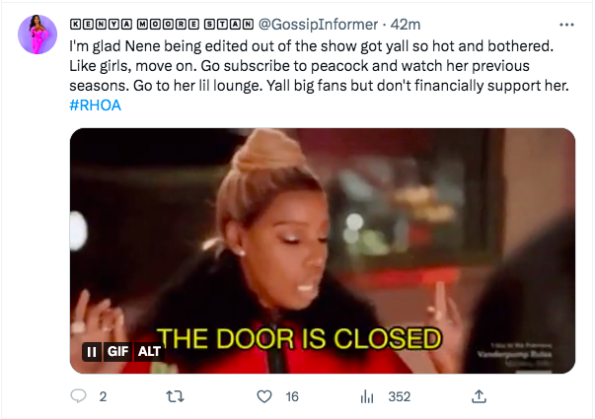The height and width of the screenshot is (419, 595).
Task: Open the 'The Door Is Closed' GIF
Action: point(323,251)
